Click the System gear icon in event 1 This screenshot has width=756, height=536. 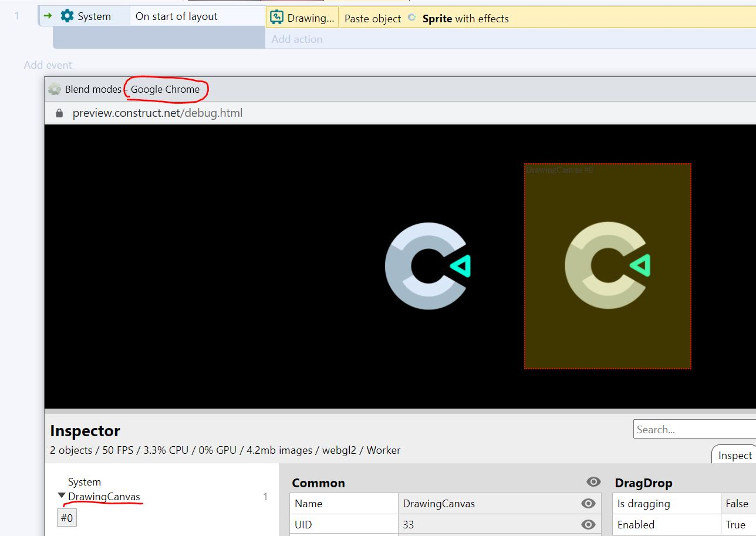point(67,16)
